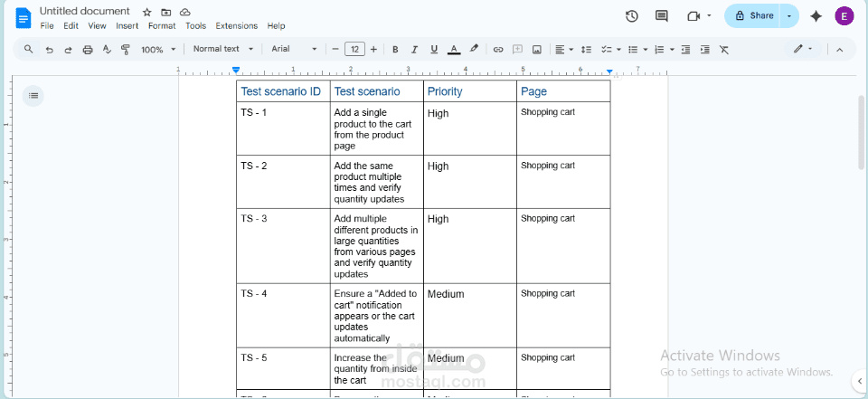Select the Priority header cell
The width and height of the screenshot is (868, 399).
tap(470, 90)
